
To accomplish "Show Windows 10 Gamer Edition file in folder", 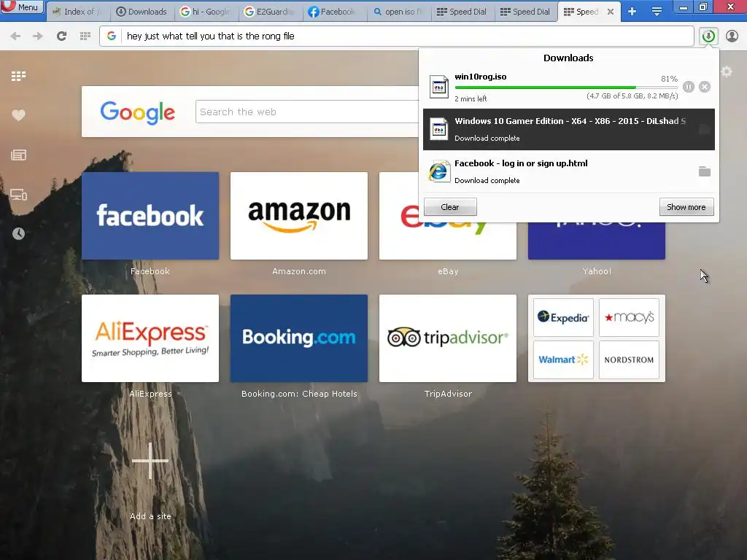I will (x=705, y=130).
